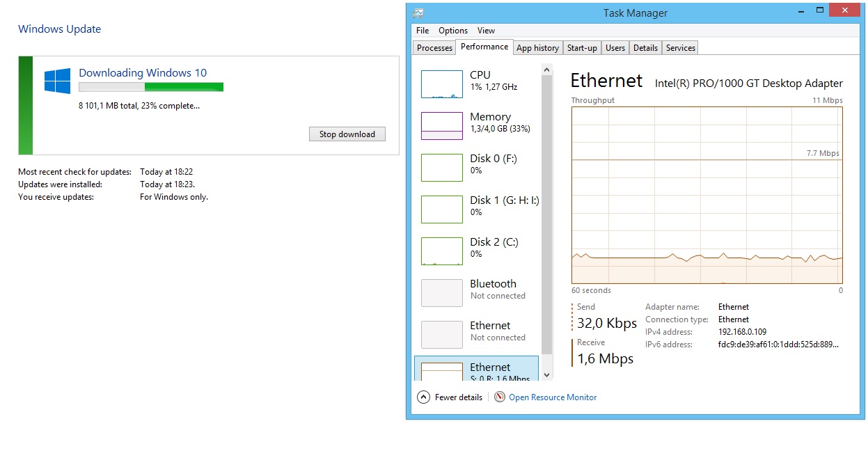This screenshot has width=868, height=451.
Task: Select the active Ethernet item at 1.6 Mbps
Action: coord(477,369)
